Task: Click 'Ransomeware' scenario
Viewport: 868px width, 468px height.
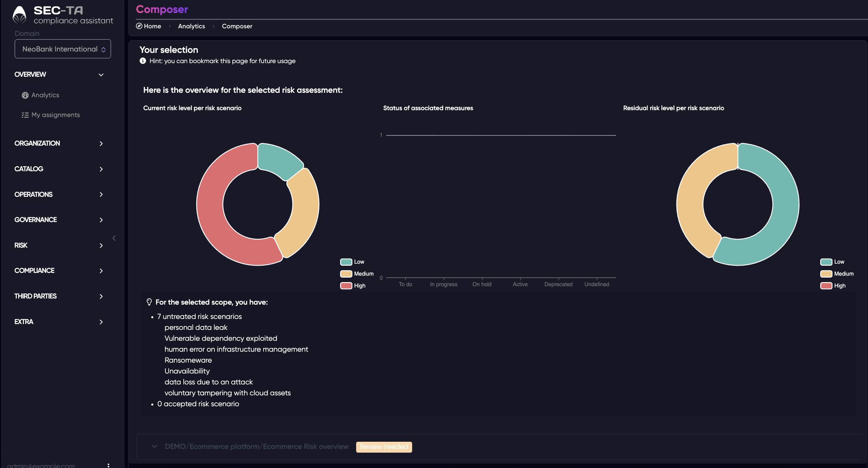Action: tap(188, 360)
